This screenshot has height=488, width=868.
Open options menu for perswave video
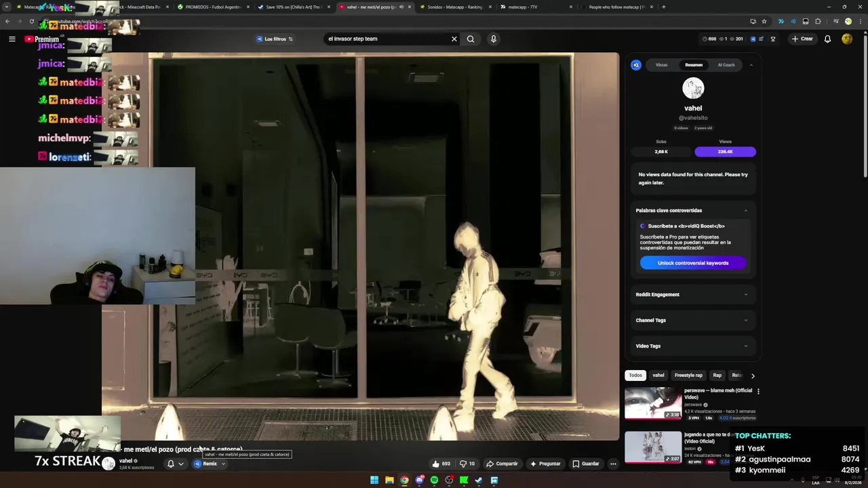coord(758,391)
